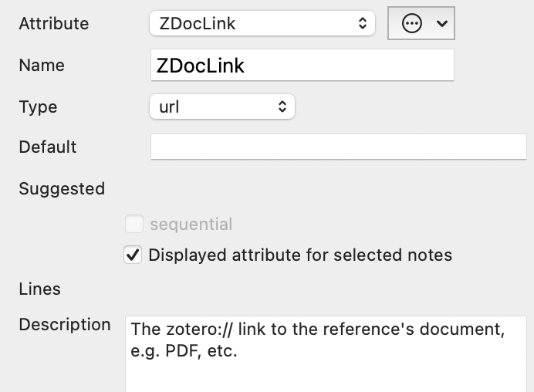
Task: Click the Name field containing ZDocLink
Action: coord(302,66)
